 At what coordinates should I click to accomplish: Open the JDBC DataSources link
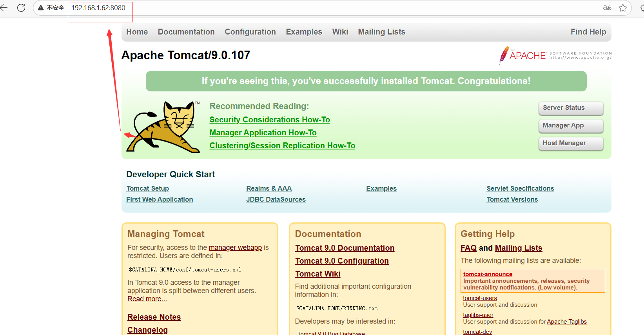(276, 199)
